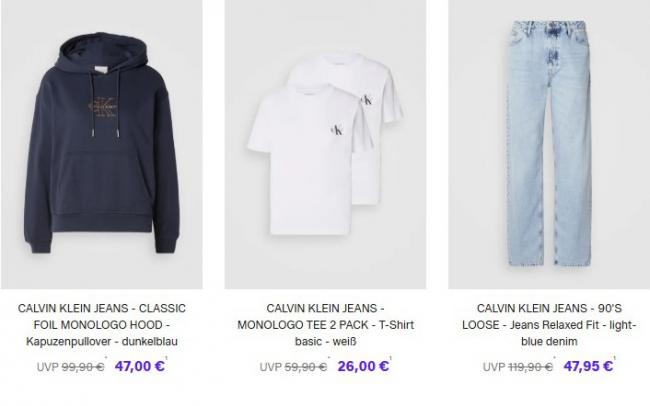
Task: Select the 47,95 € jeans sale price
Action: tap(588, 366)
